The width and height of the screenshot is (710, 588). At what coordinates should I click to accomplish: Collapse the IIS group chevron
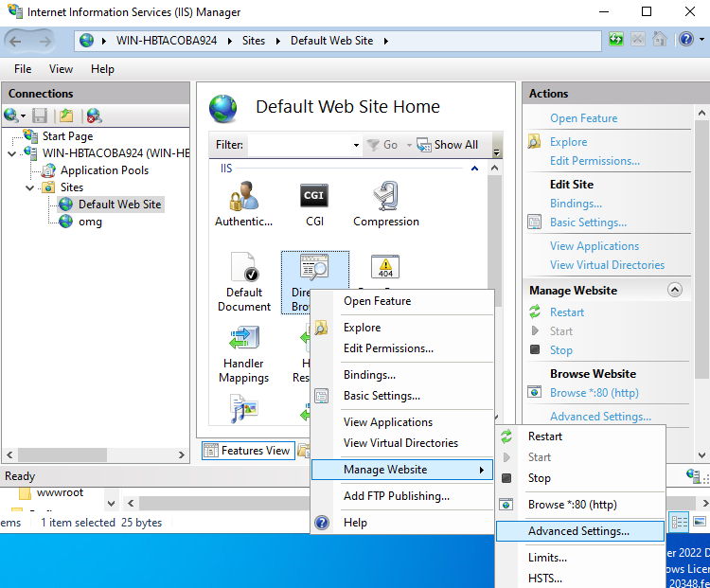pos(474,169)
